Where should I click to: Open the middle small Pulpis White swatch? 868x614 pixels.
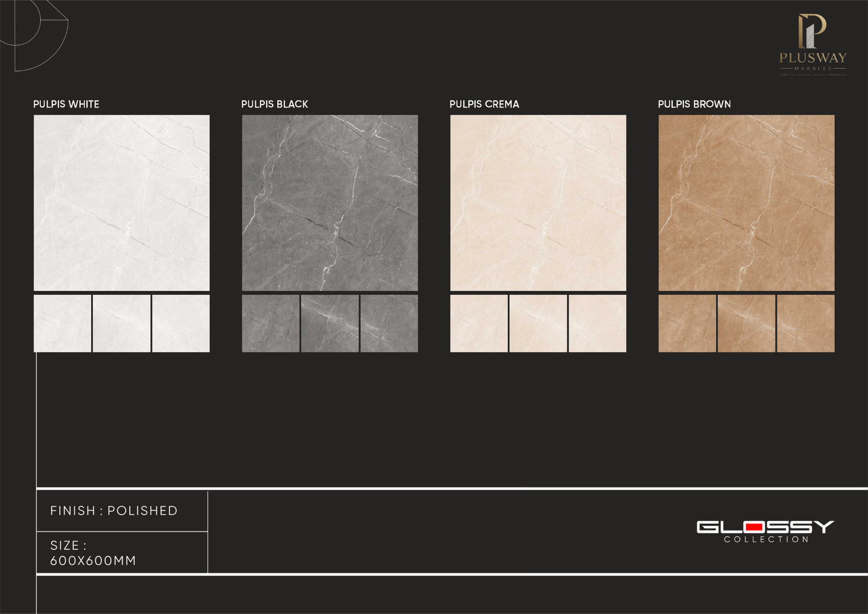122,324
